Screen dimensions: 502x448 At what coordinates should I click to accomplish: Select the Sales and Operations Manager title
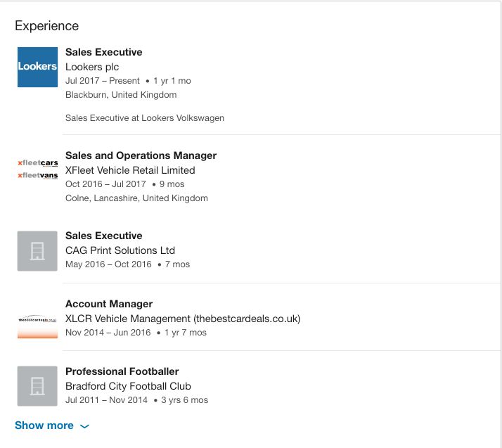tap(141, 155)
